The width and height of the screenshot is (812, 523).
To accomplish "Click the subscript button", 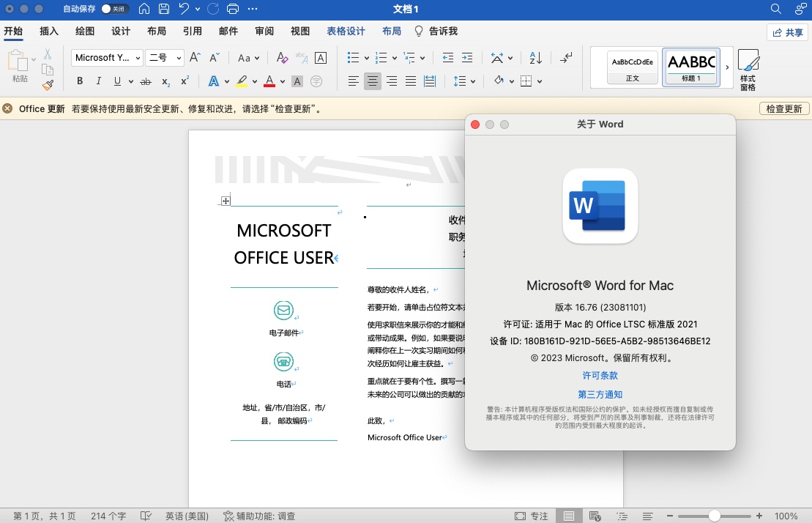I will pos(165,81).
